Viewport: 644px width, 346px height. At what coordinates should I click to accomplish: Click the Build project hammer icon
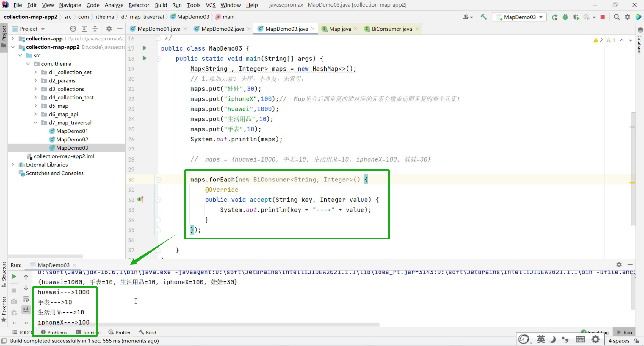[484, 17]
